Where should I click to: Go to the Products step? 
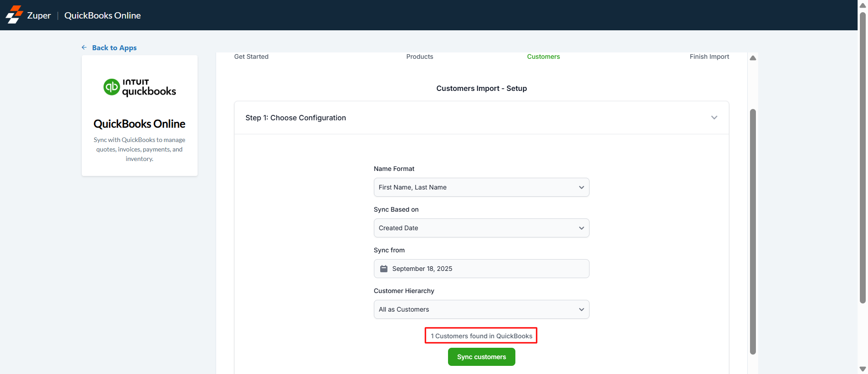tap(420, 57)
